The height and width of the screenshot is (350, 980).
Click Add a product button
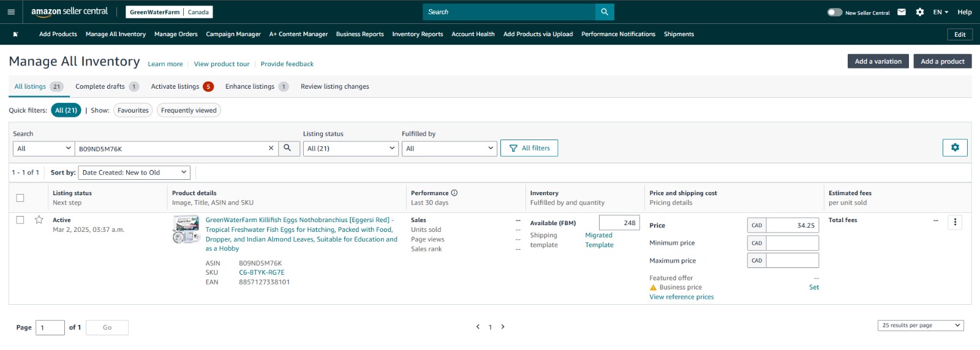pyautogui.click(x=943, y=61)
